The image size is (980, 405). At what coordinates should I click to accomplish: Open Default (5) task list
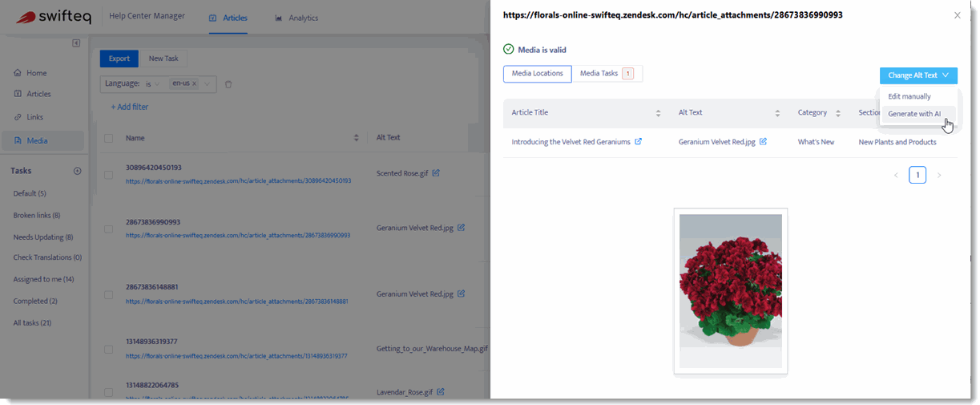30,193
